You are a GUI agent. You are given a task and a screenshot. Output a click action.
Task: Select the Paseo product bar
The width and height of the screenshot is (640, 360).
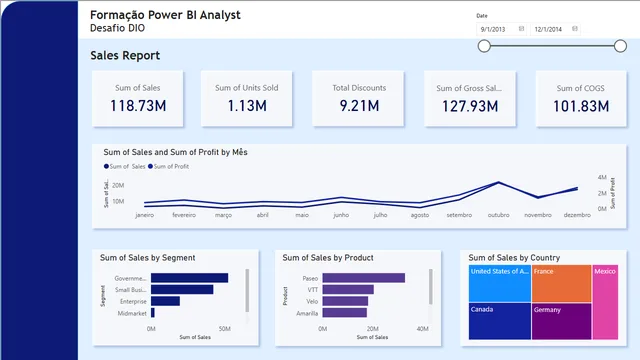click(364, 278)
